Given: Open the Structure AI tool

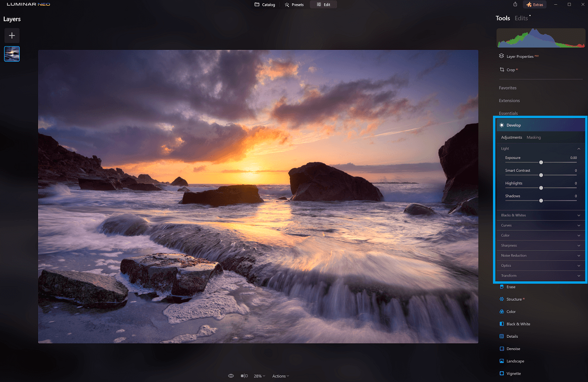Looking at the screenshot, I should [513, 299].
